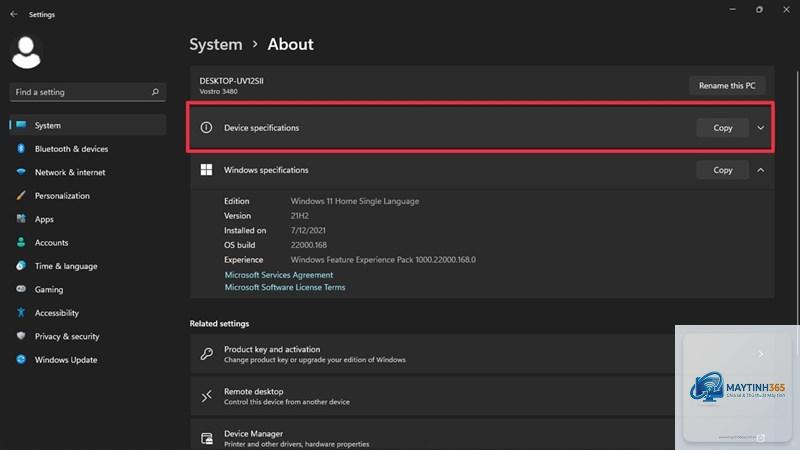The height and width of the screenshot is (450, 800).
Task: Click the Windows Feature Experience Pack value
Action: [x=383, y=260]
